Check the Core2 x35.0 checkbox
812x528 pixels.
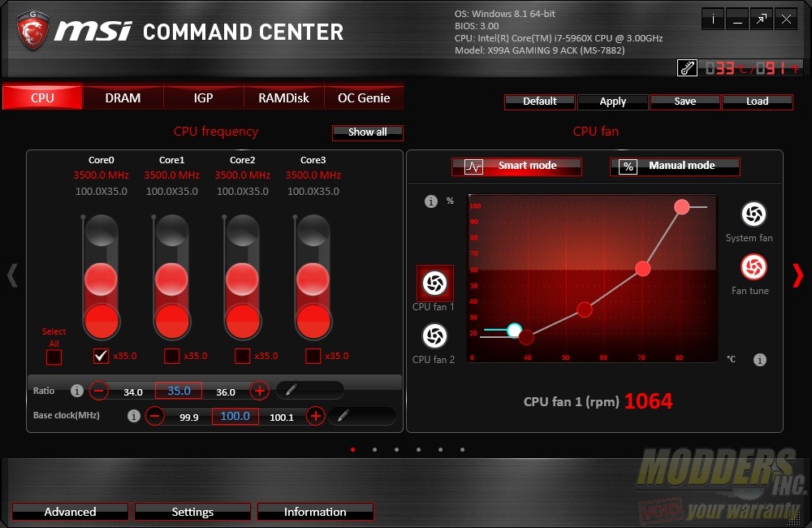(x=242, y=356)
